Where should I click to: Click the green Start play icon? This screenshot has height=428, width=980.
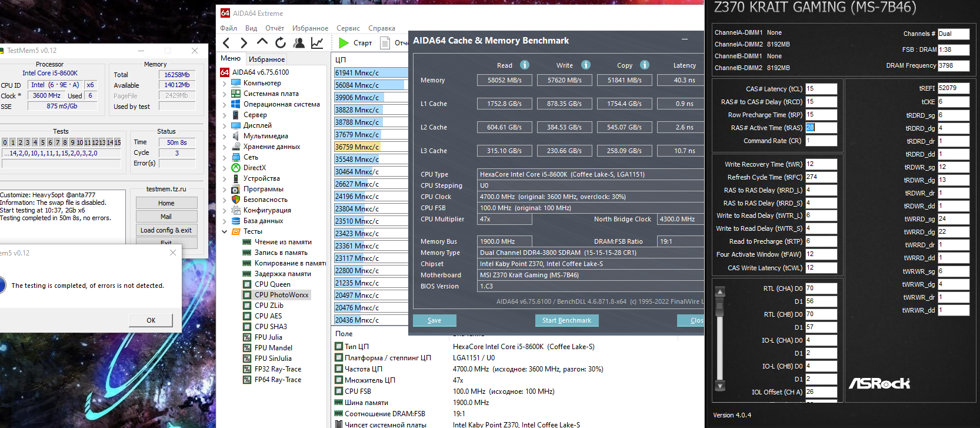click(x=344, y=42)
